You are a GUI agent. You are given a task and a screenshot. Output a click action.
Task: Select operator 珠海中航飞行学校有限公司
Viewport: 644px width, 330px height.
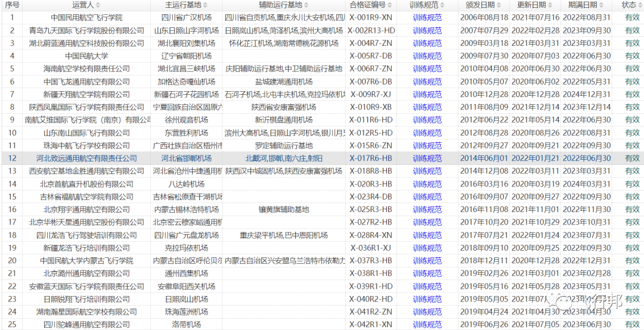(x=86, y=146)
